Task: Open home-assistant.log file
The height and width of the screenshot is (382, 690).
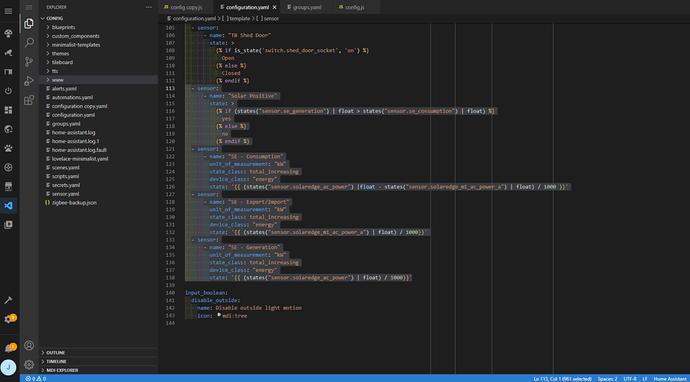Action: click(98, 132)
